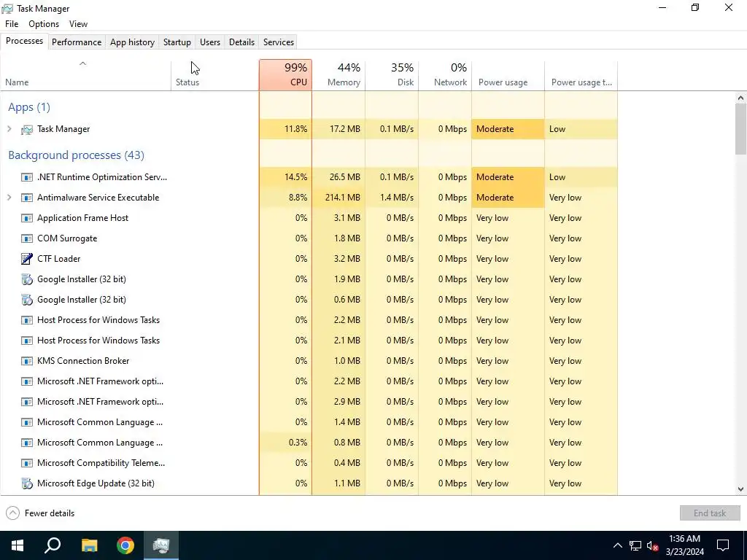The width and height of the screenshot is (747, 560).
Task: Show hidden system tray icons
Action: pos(617,545)
